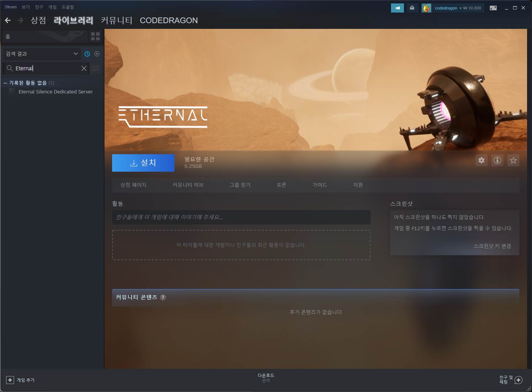Go to the 상점 tab
Viewport: 532px width, 392px height.
click(x=38, y=20)
